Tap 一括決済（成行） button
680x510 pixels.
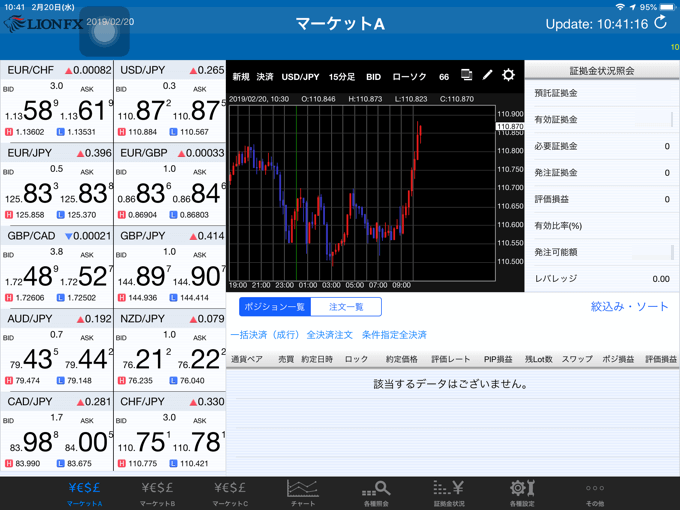point(264,335)
